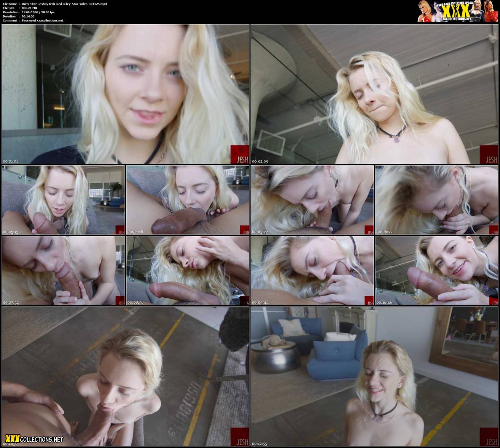Select the thumbnail timestamped 00:06:27
This screenshot has height=448, width=500.
coord(437,200)
